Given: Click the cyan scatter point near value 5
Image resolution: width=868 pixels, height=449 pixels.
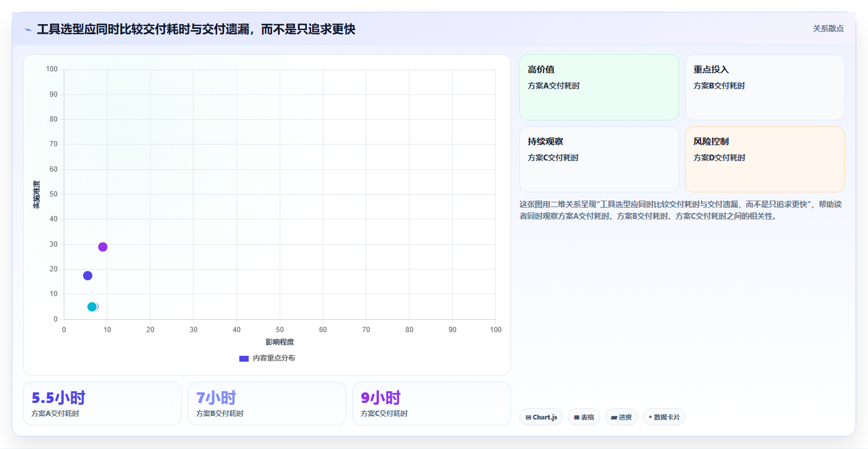Looking at the screenshot, I should [x=92, y=307].
